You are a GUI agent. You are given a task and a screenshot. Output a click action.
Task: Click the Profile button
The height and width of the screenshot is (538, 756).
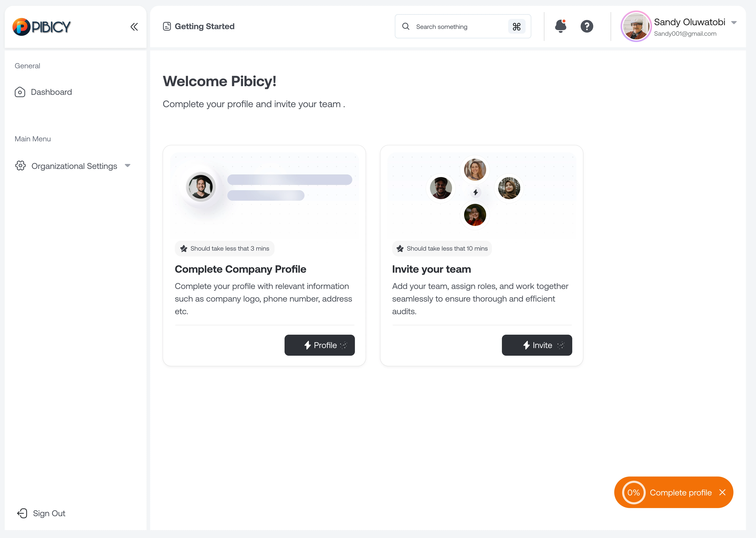click(x=319, y=345)
